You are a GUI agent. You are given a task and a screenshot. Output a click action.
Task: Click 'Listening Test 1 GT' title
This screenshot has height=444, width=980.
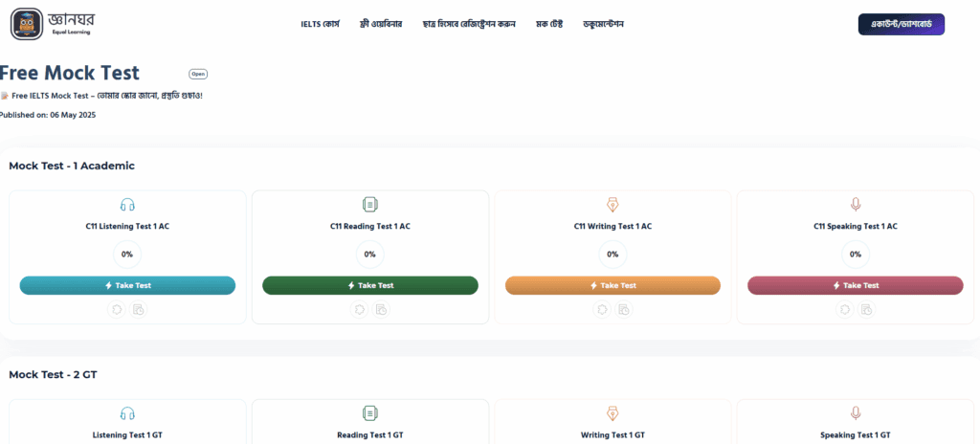tap(127, 435)
